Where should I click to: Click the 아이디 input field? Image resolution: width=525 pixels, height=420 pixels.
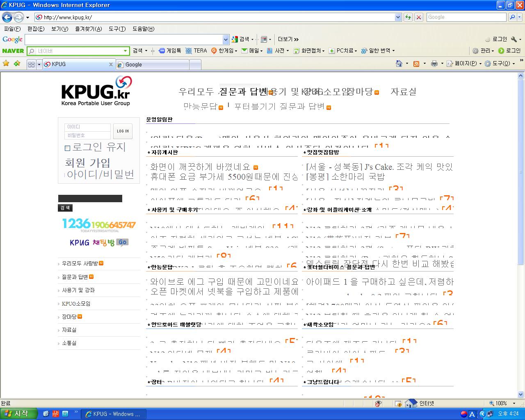coord(88,127)
